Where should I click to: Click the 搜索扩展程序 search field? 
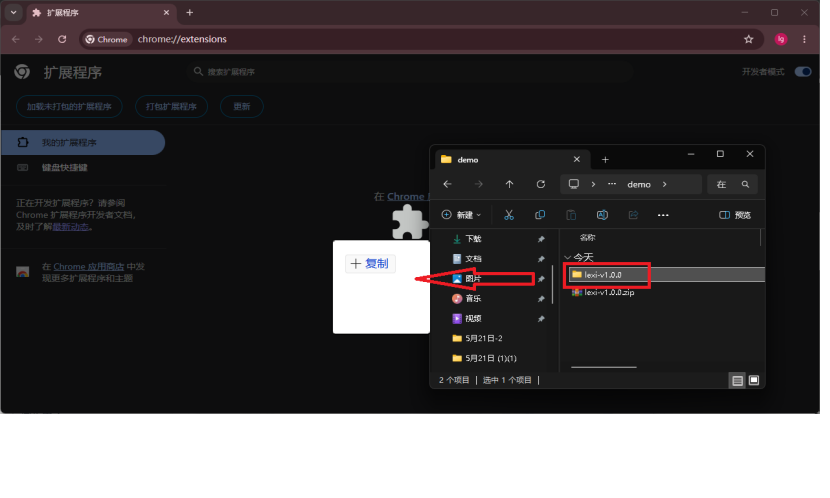410,72
